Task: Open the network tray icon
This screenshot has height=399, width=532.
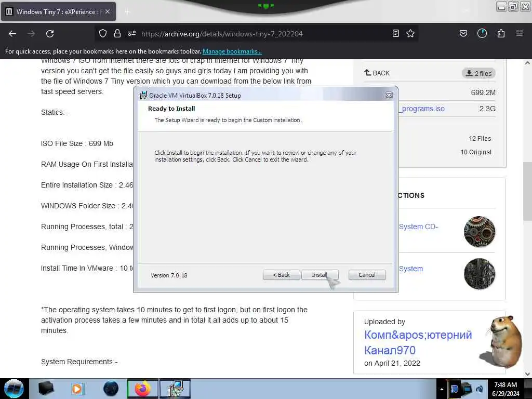Action: click(467, 389)
